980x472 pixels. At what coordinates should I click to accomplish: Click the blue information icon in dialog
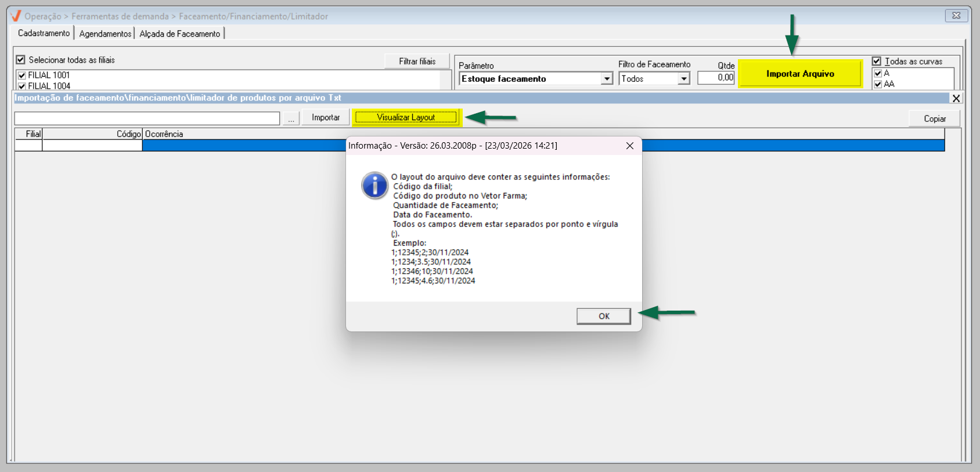pos(374,186)
